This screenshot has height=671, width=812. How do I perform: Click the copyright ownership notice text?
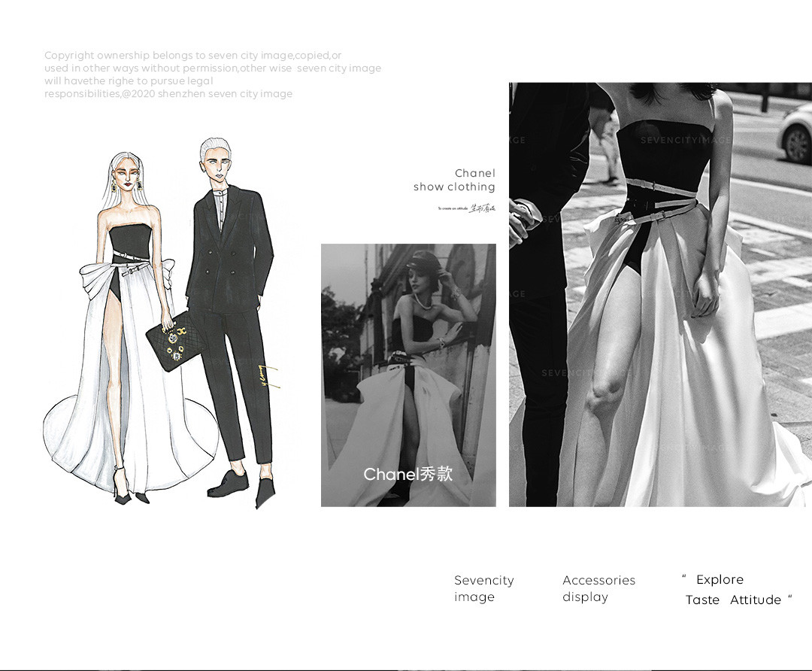coord(212,74)
